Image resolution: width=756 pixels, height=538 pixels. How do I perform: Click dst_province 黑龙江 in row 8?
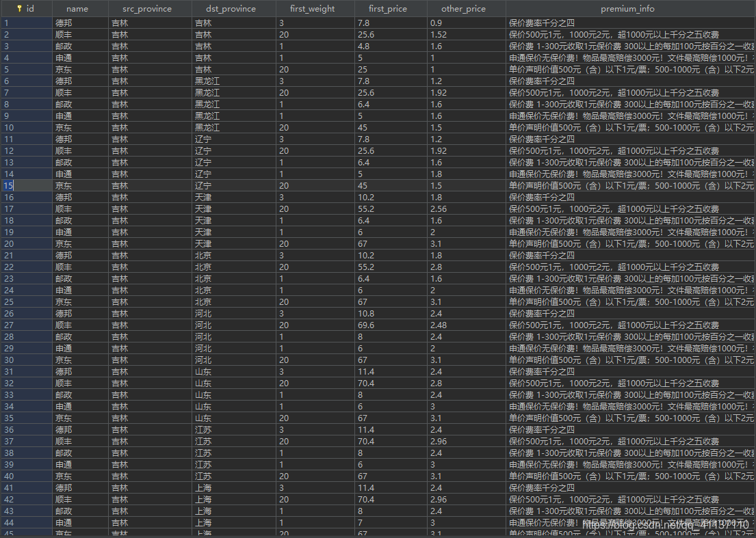(x=234, y=105)
